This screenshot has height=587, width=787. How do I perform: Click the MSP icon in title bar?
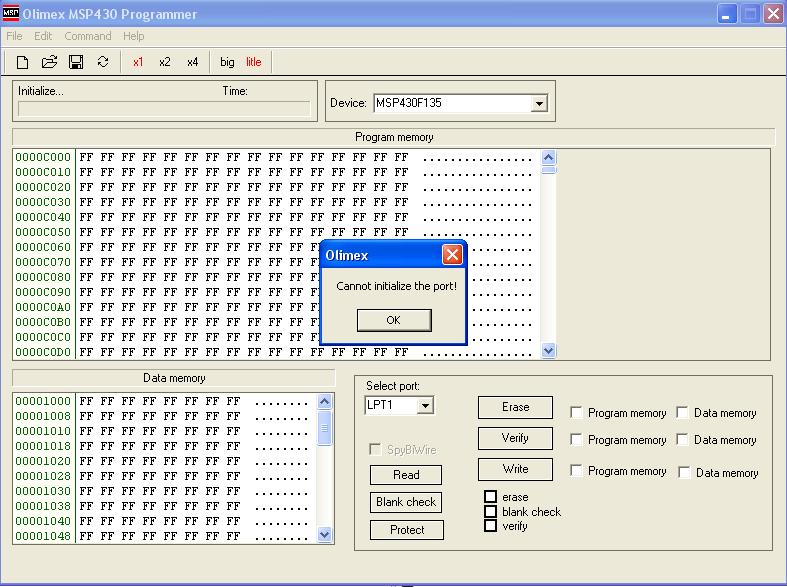pos(11,13)
